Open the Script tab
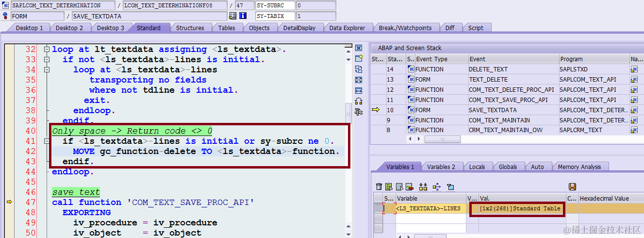This screenshot has width=644, height=238. [476, 28]
